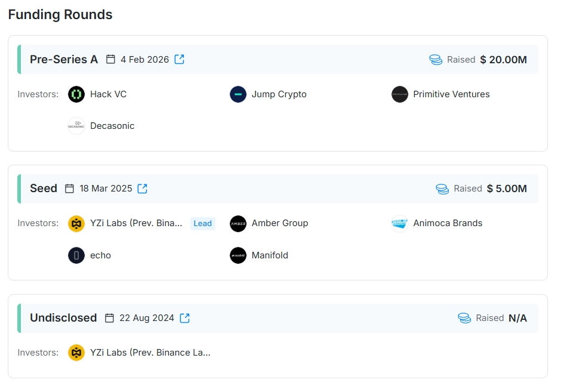Click the Hack VC logo icon
The height and width of the screenshot is (392, 567).
[x=76, y=94]
